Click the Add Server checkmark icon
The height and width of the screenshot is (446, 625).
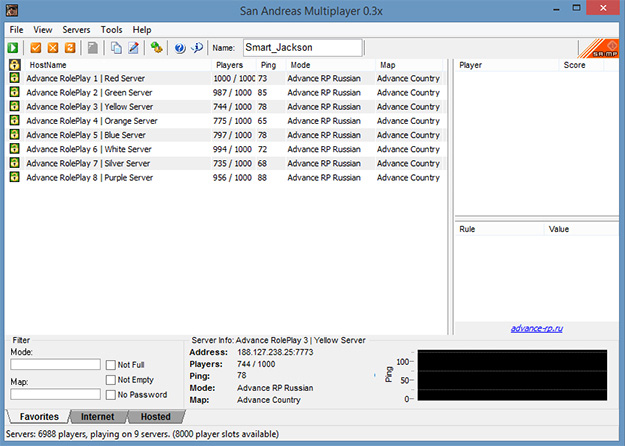(x=36, y=48)
